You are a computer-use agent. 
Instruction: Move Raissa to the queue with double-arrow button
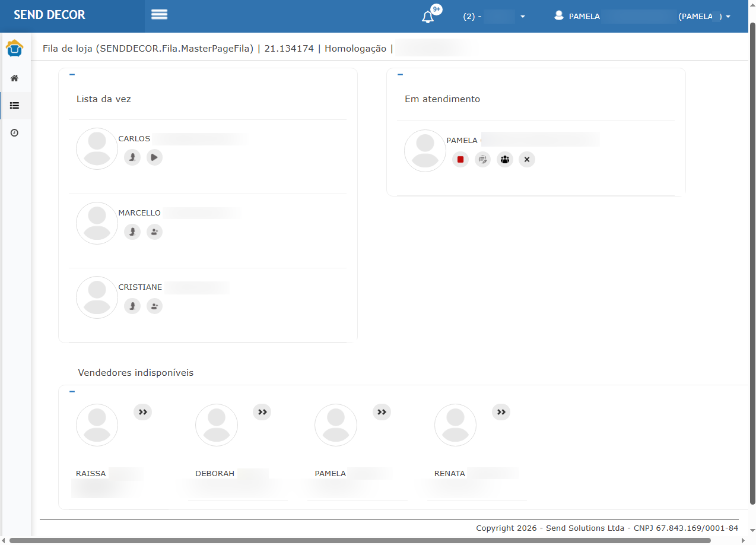tap(142, 411)
